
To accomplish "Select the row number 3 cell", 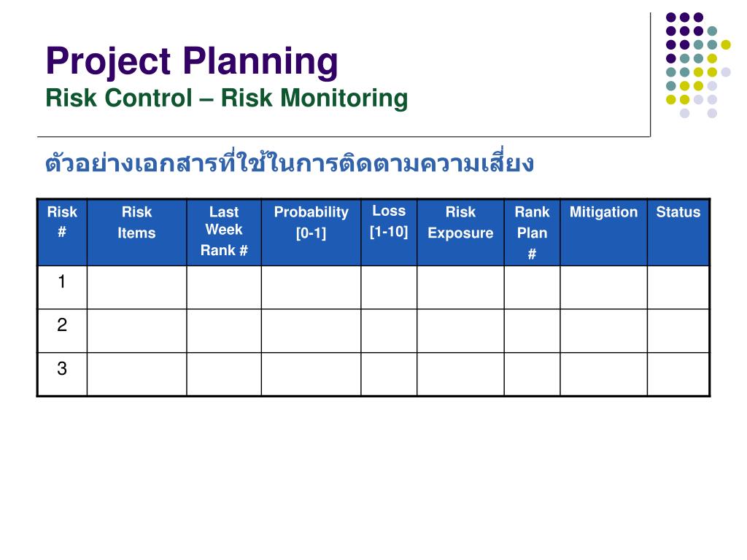I will click(x=63, y=374).
